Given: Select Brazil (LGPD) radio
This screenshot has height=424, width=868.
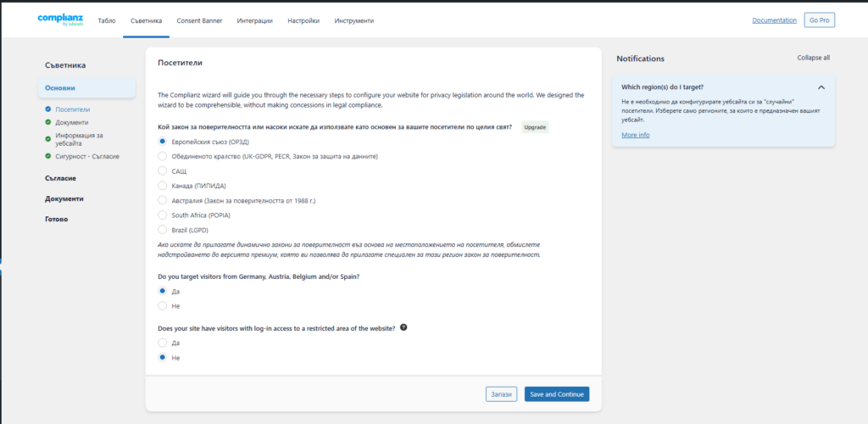Looking at the screenshot, I should [162, 230].
